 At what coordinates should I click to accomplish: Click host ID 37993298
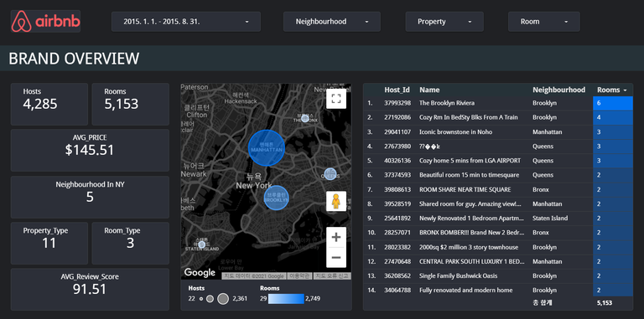[x=397, y=103]
